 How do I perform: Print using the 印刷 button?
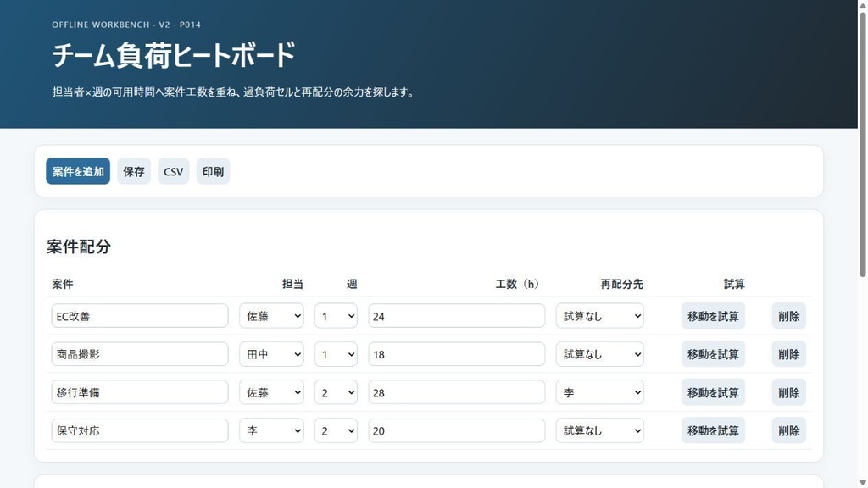(x=213, y=171)
